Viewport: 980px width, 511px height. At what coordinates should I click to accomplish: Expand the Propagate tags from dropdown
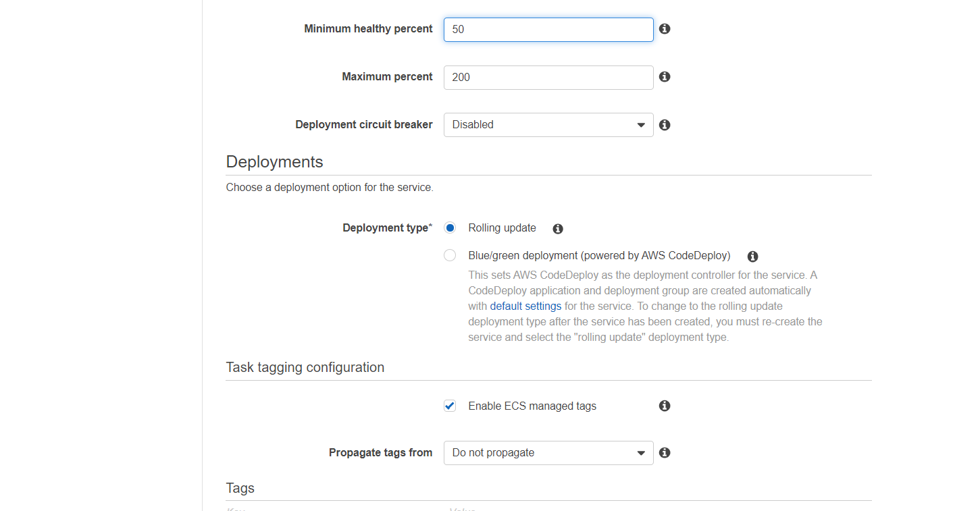[548, 453]
